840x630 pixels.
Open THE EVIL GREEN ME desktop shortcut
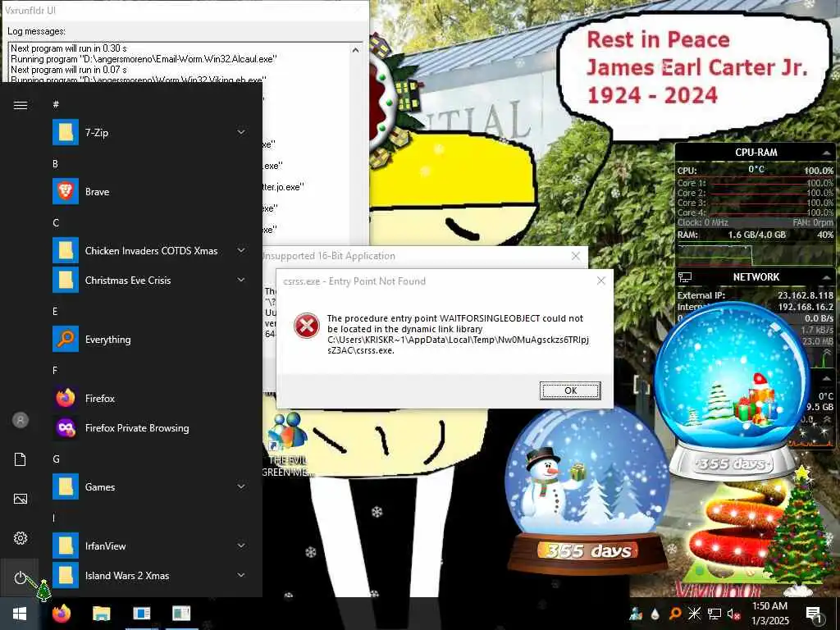click(286, 445)
